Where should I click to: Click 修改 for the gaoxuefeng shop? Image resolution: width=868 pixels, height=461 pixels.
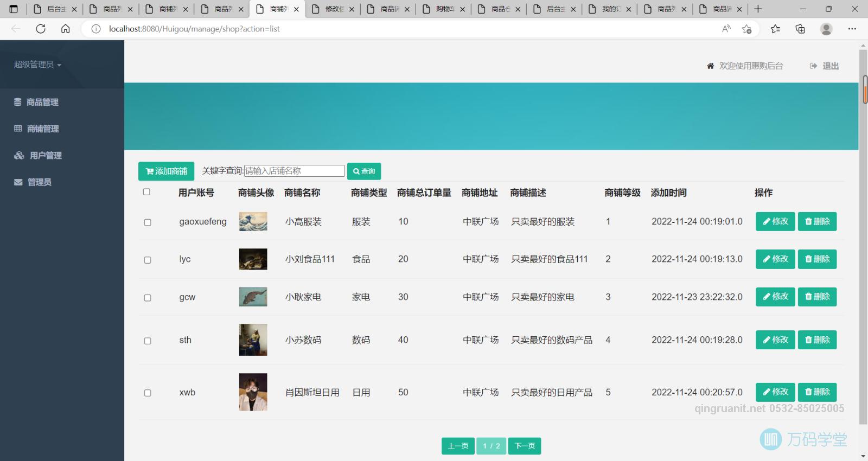775,221
